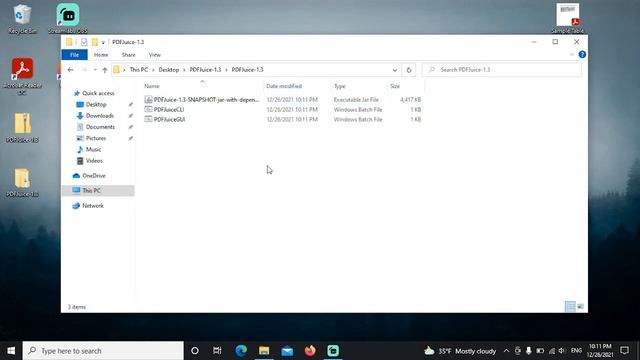640x360 pixels.
Task: Expand the ribbon with chevron
Action: (x=571, y=55)
